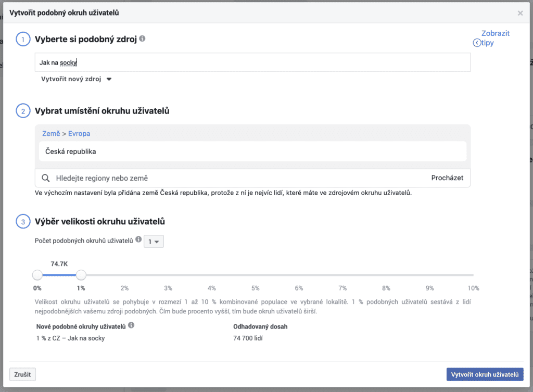Click the 'Zrušit' cancel button

click(x=23, y=374)
